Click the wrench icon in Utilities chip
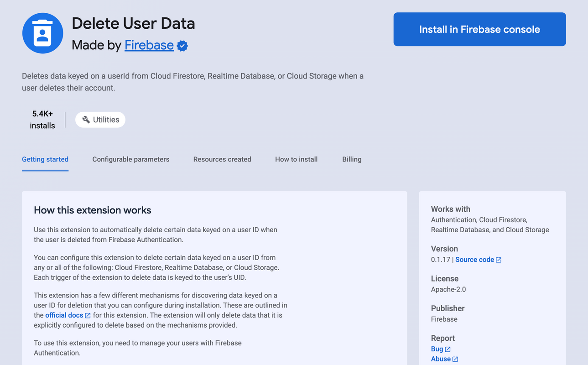The height and width of the screenshot is (365, 588). [x=86, y=120]
